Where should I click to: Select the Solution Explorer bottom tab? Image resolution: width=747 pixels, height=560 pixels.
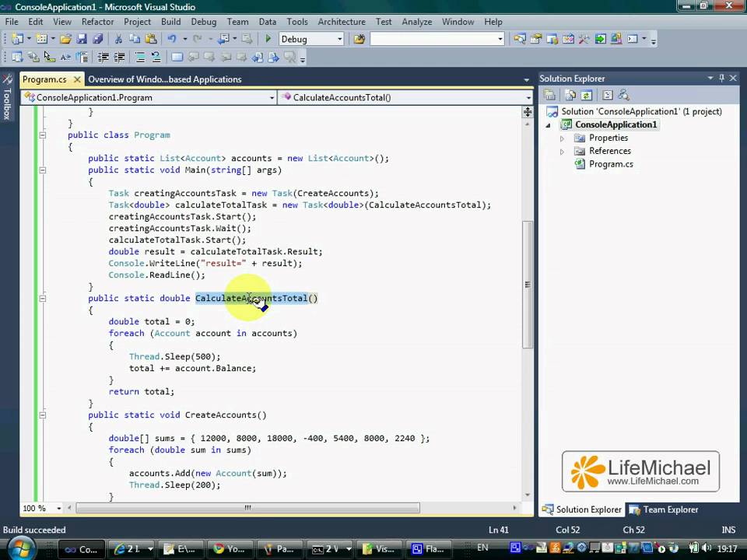[x=582, y=509]
